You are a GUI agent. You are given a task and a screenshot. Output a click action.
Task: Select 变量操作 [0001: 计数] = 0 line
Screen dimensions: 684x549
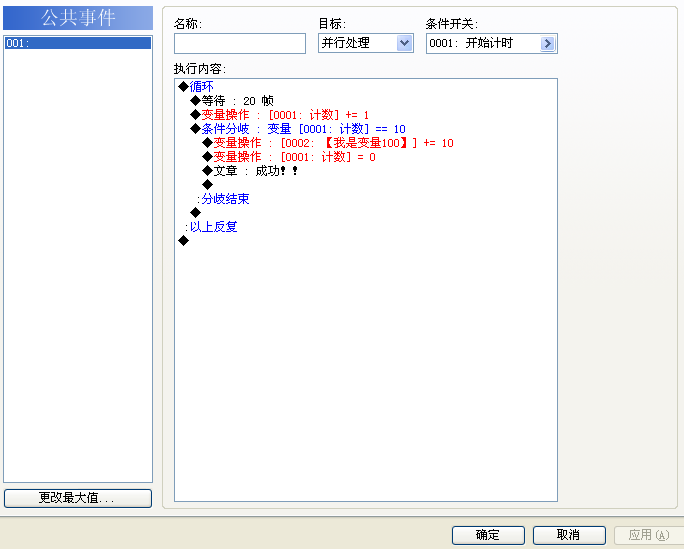pyautogui.click(x=289, y=157)
